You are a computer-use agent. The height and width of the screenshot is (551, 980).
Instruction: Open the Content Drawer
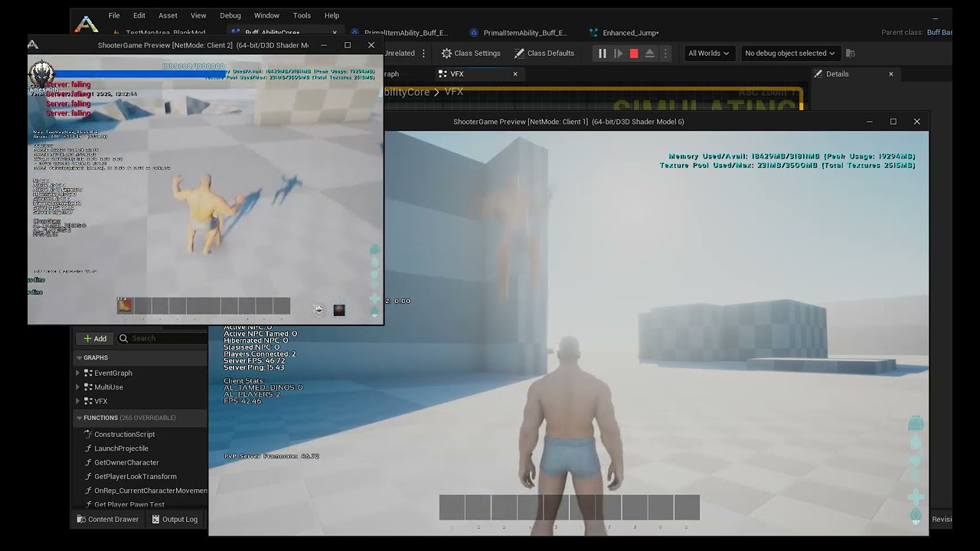click(108, 520)
